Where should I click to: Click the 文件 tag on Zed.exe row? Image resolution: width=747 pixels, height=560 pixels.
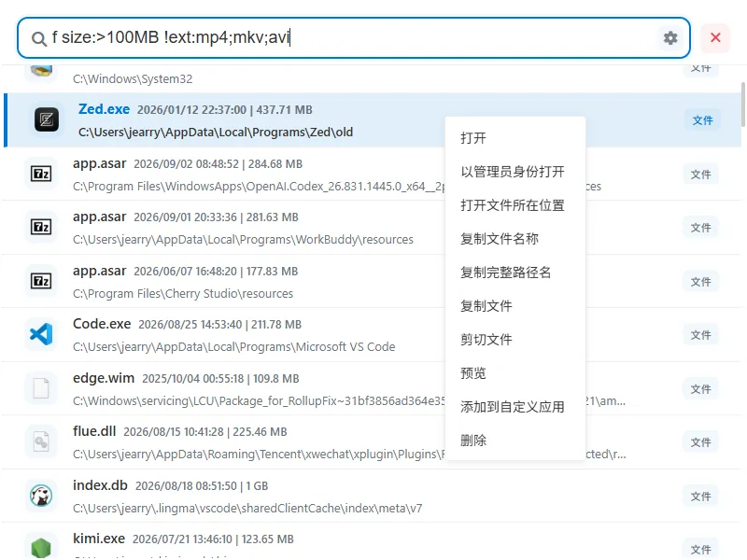[x=702, y=120]
